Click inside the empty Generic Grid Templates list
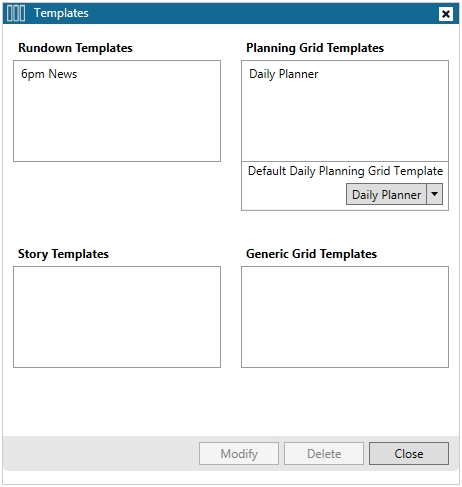Viewport: 462px width, 487px height. click(x=345, y=317)
